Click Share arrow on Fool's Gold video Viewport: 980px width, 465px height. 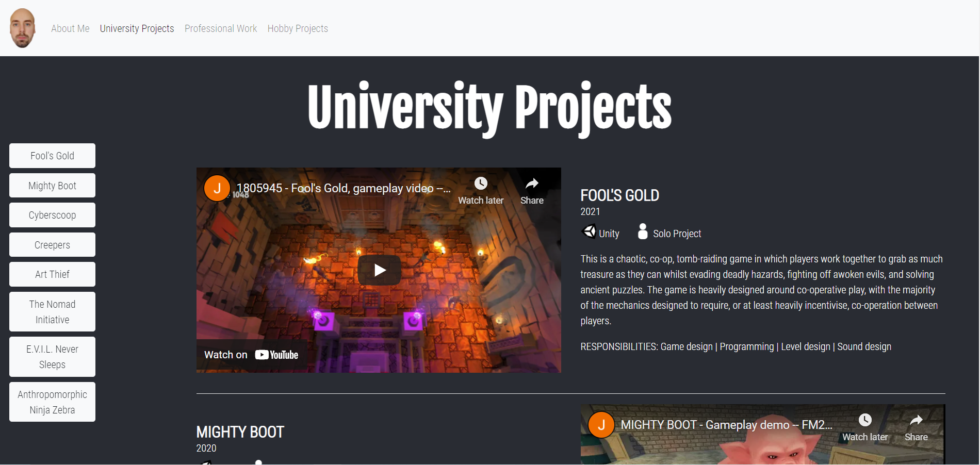pyautogui.click(x=532, y=184)
